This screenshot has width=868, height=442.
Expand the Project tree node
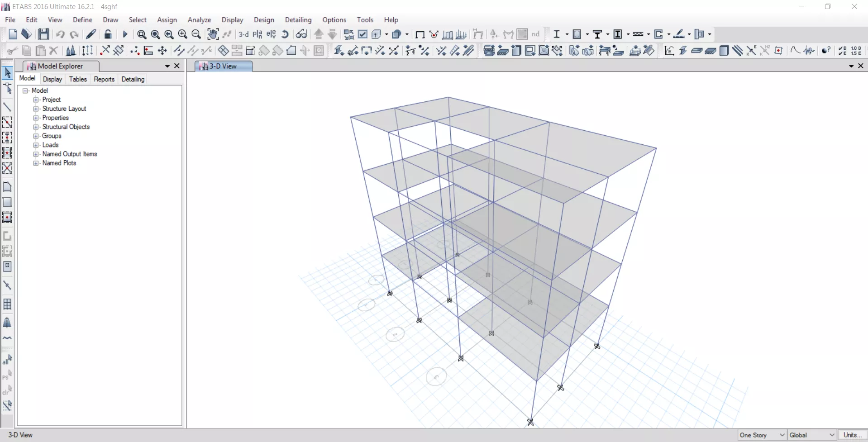click(x=36, y=100)
